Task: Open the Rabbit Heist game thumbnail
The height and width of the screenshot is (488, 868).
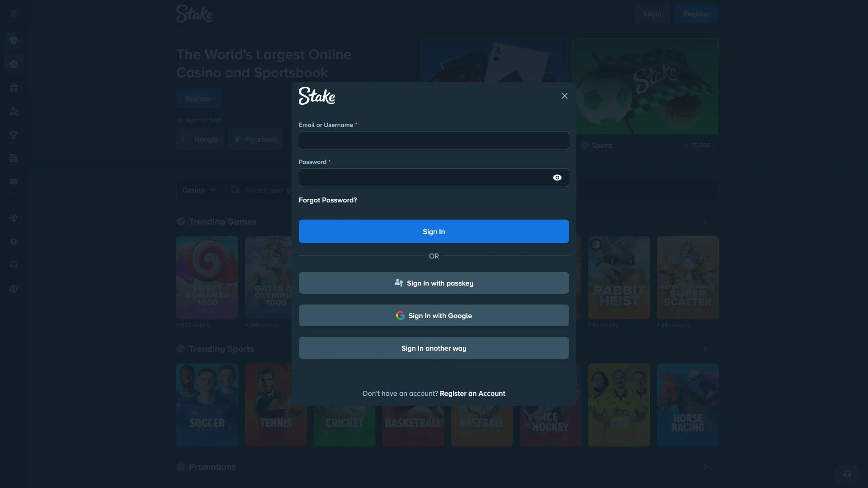Action: pyautogui.click(x=619, y=277)
